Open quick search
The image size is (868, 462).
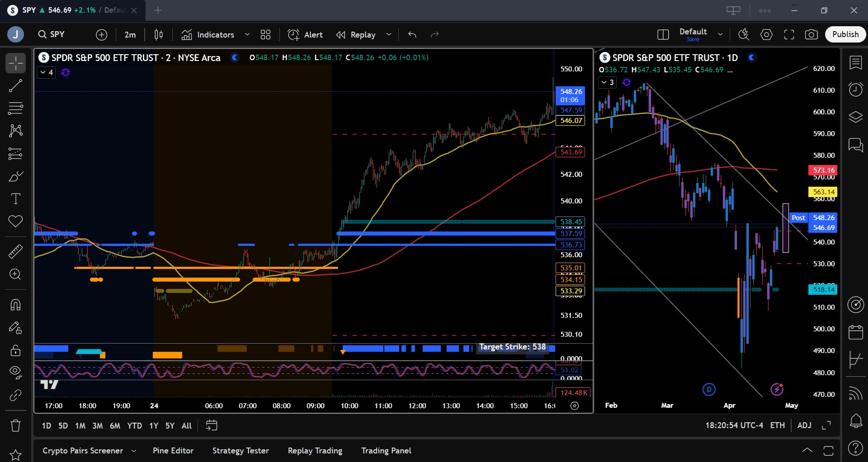click(744, 34)
